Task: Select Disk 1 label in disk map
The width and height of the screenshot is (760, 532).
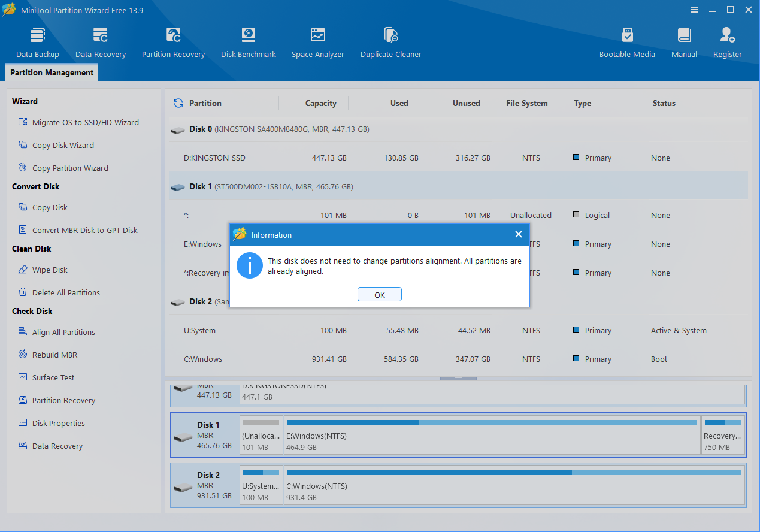Action: point(205,435)
